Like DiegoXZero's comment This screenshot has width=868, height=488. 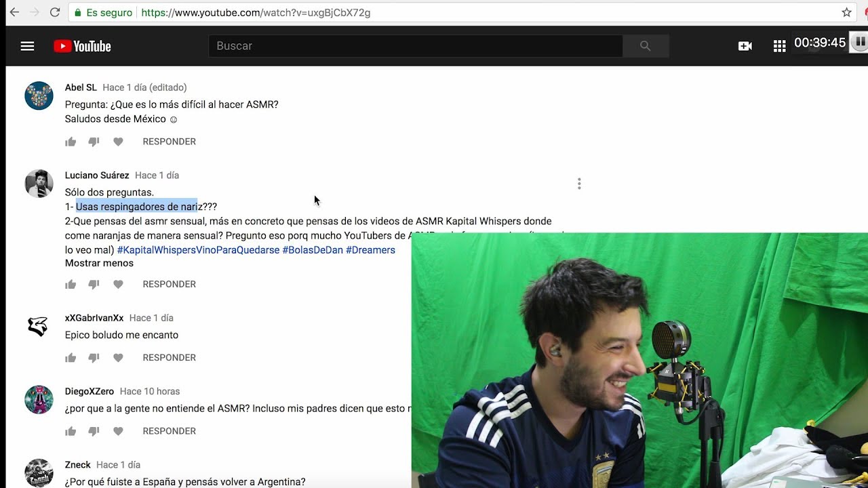pos(71,431)
